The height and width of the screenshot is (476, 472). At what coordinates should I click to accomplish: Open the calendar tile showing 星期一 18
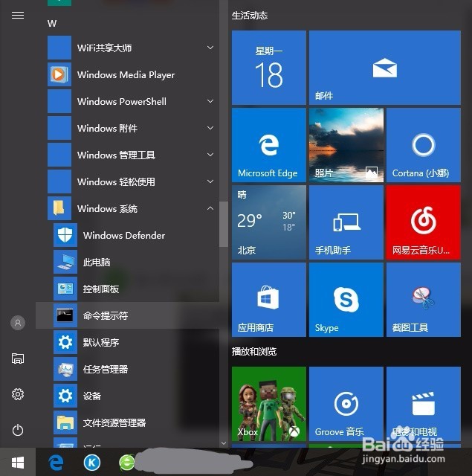(x=269, y=68)
